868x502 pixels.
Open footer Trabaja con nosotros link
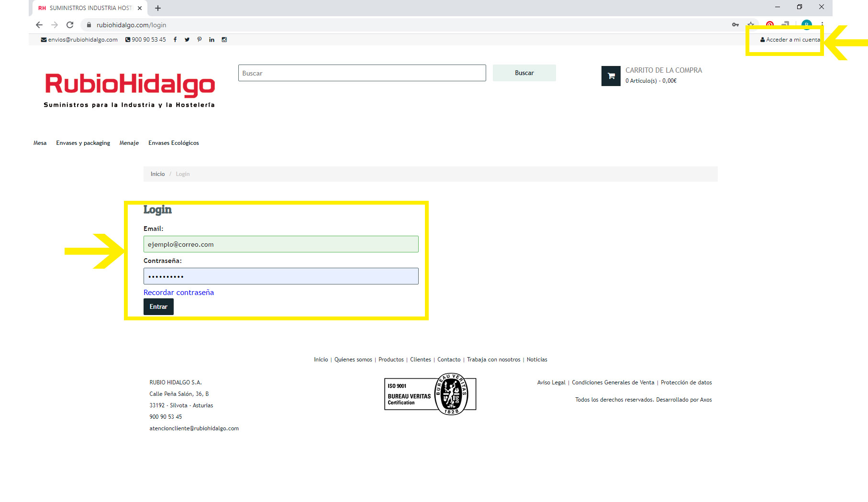pyautogui.click(x=494, y=360)
